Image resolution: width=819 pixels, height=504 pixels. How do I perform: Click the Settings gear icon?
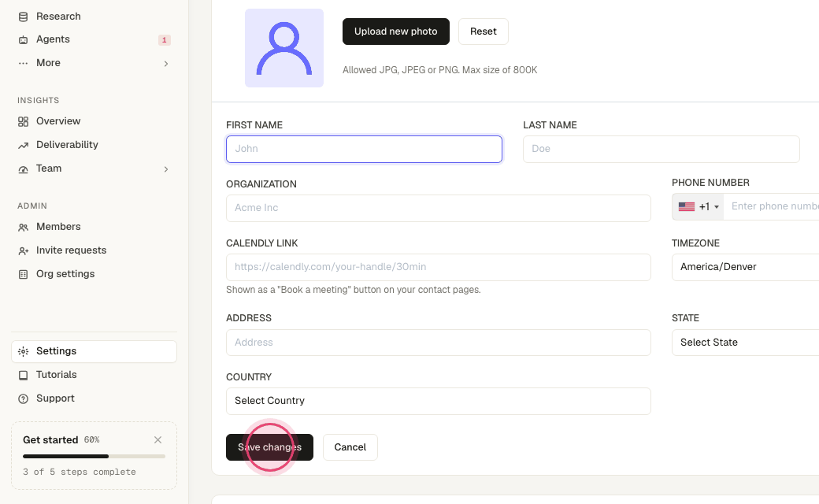point(23,351)
